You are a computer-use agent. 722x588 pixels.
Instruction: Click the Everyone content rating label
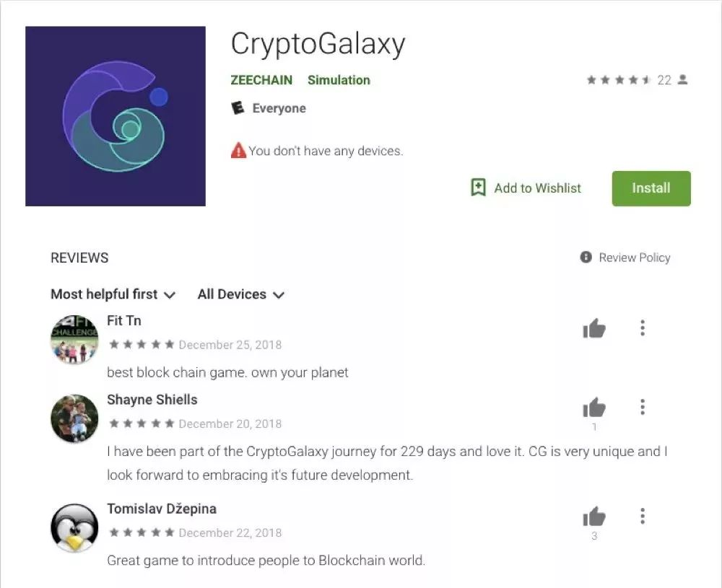[279, 109]
